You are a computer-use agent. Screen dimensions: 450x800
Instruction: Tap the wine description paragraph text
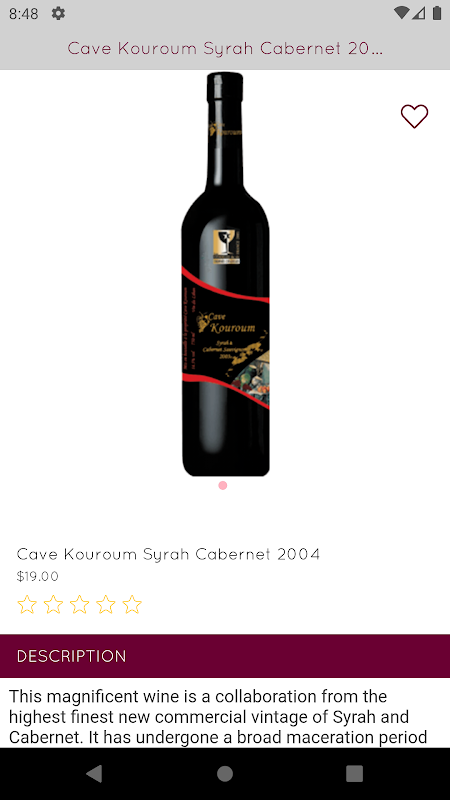(219, 717)
